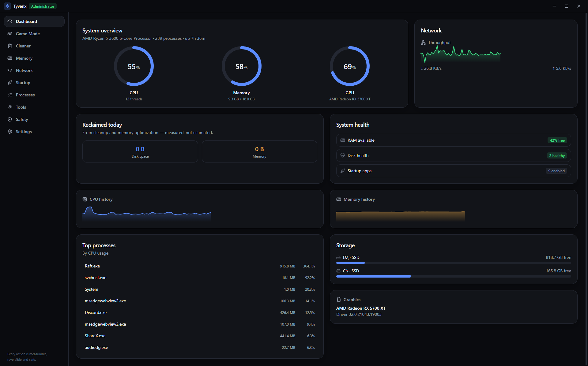Click the Processes list icon in sidebar
588x366 pixels.
tap(10, 95)
